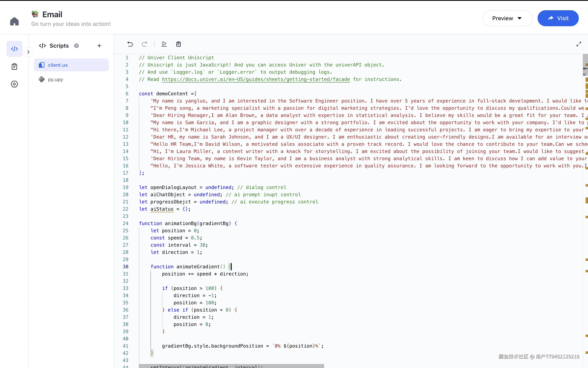Collapse the scripts panel chevron

pos(28,52)
